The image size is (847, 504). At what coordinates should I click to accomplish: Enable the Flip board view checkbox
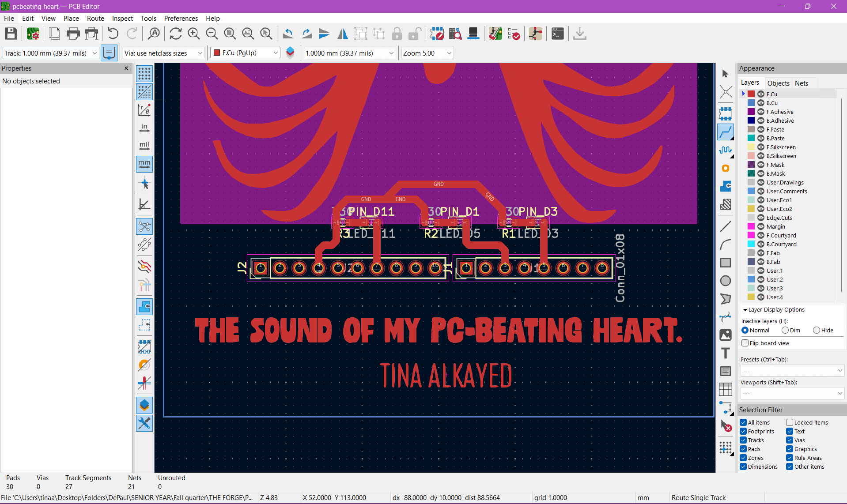point(745,343)
